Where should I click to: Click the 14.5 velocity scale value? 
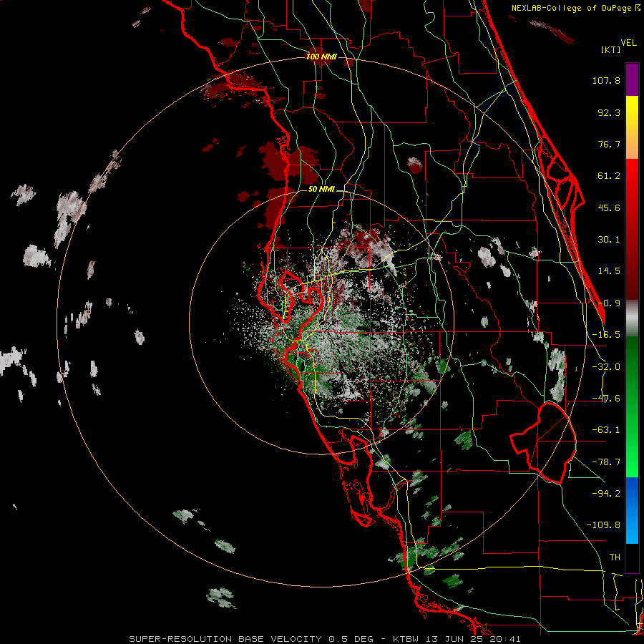pos(609,271)
